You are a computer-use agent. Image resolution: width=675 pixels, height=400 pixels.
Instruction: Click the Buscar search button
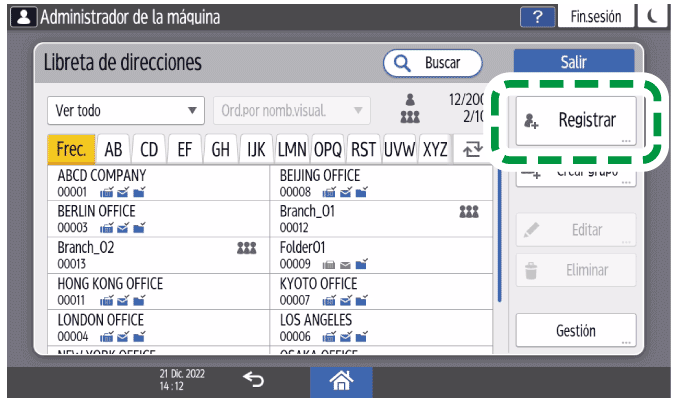(432, 62)
